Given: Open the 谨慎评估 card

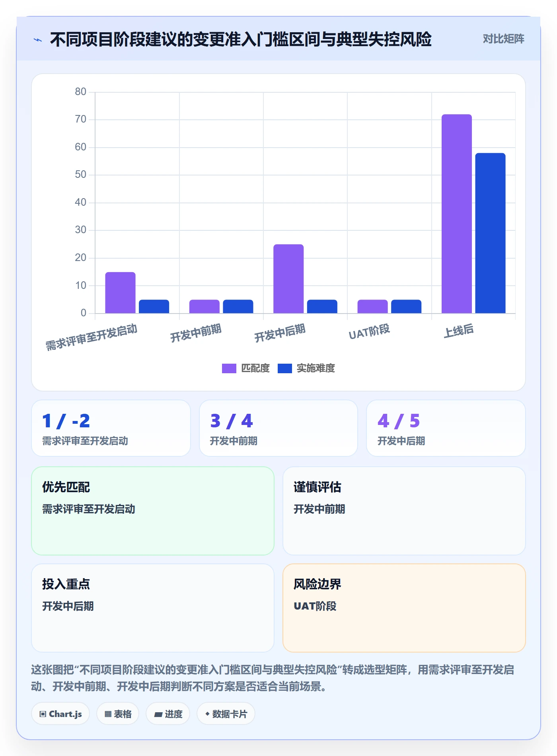Looking at the screenshot, I should 404,511.
